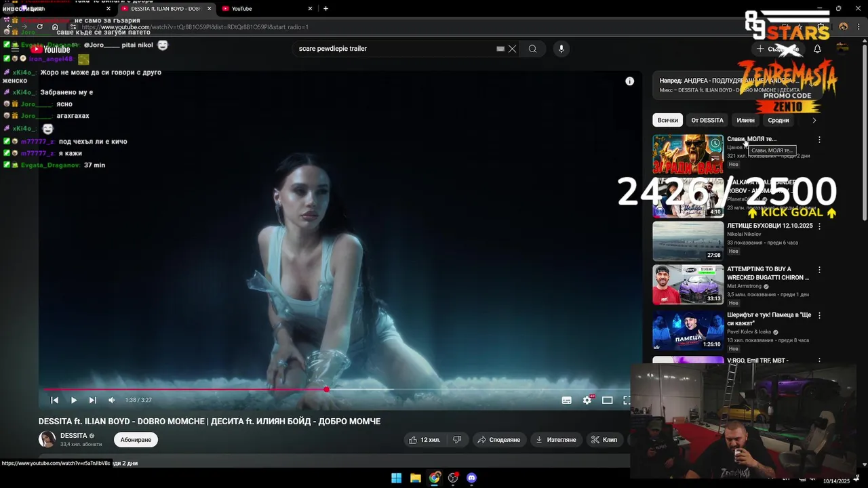Image resolution: width=868 pixels, height=488 pixels.
Task: Open the OBS icon on the taskbar
Action: (453, 478)
